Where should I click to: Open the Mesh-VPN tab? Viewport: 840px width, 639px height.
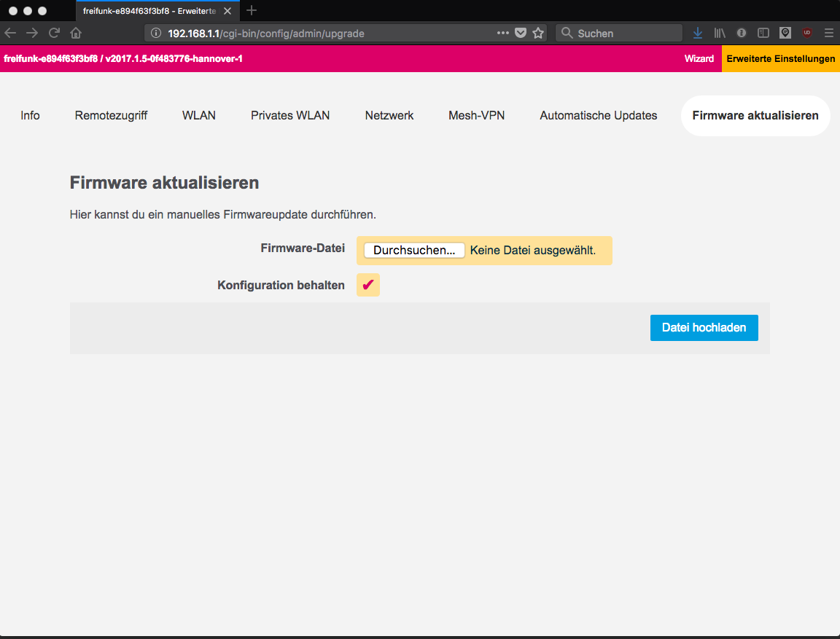pos(476,115)
